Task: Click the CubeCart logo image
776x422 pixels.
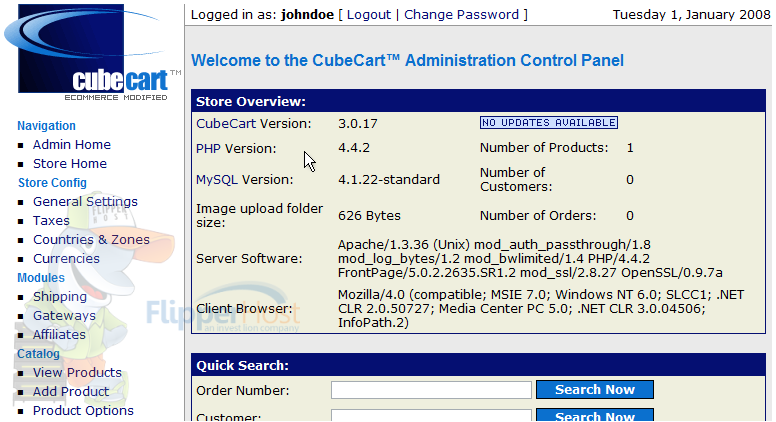Action: tap(93, 52)
